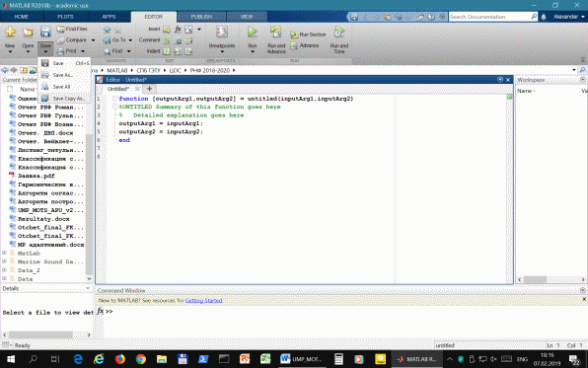Click the up one level folder icon

point(24,70)
